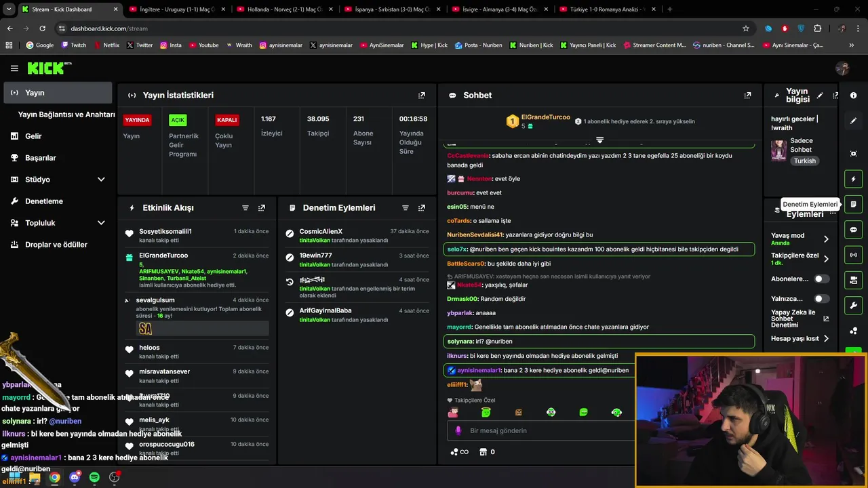Open Hesap yaşı kısıt options chevron
Image resolution: width=868 pixels, height=488 pixels.
(x=826, y=338)
